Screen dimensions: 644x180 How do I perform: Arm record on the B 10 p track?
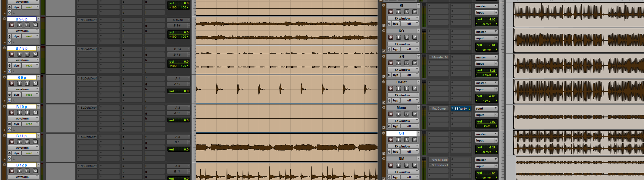[x=12, y=113]
